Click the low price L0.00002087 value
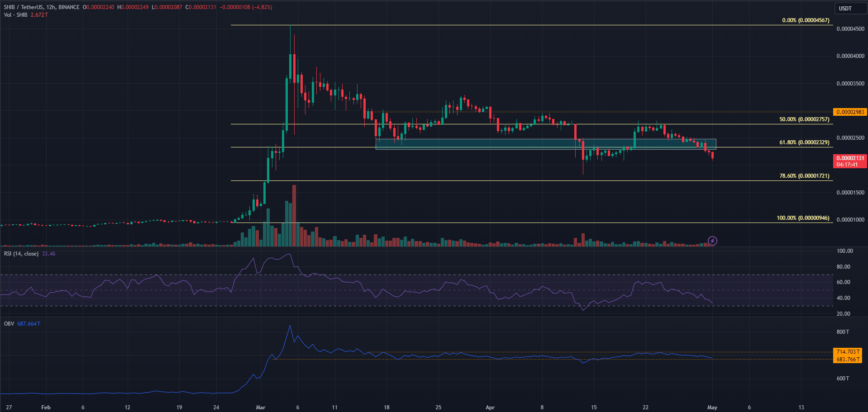The width and height of the screenshot is (868, 412). coord(167,7)
